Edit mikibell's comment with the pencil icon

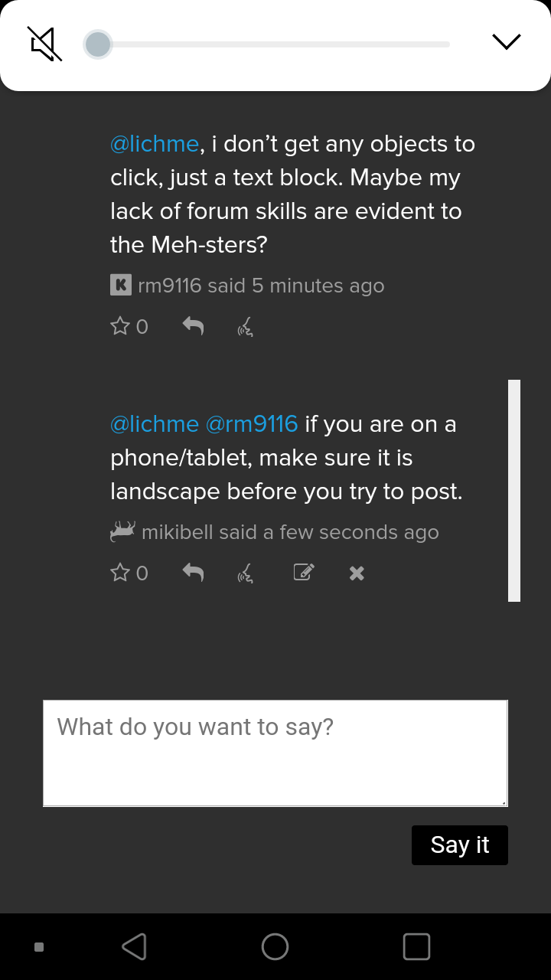pos(304,573)
